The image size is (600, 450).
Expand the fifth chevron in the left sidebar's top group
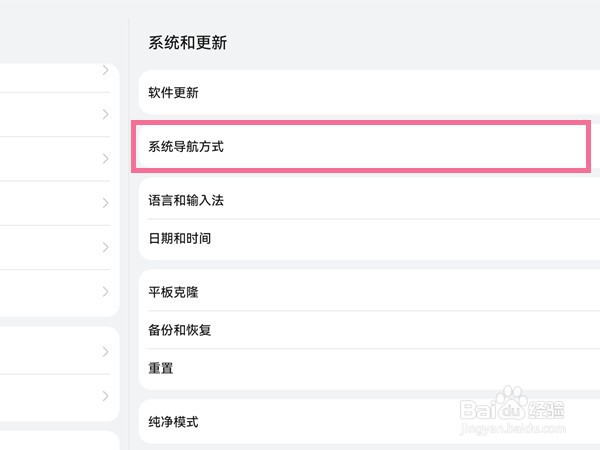click(106, 247)
